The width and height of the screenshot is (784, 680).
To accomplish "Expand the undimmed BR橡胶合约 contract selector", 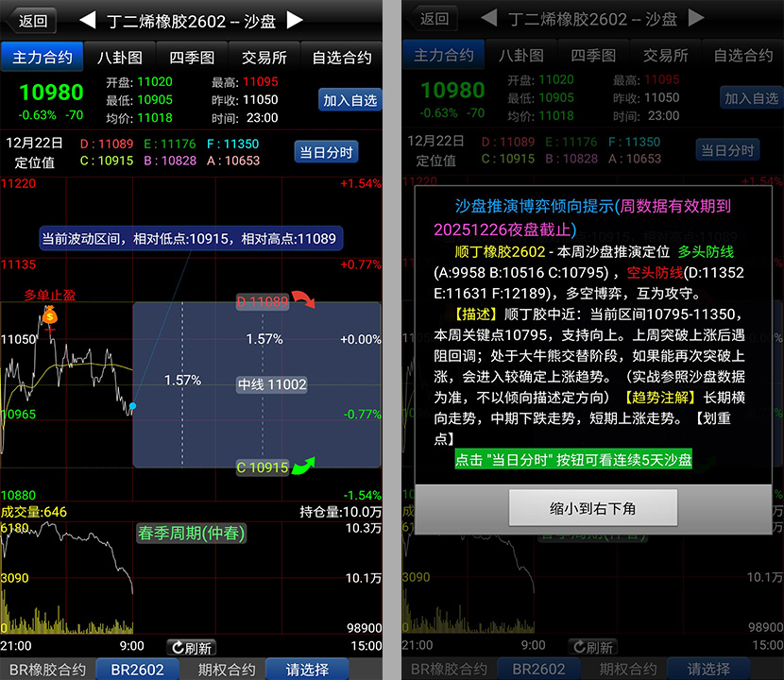I will [x=47, y=669].
